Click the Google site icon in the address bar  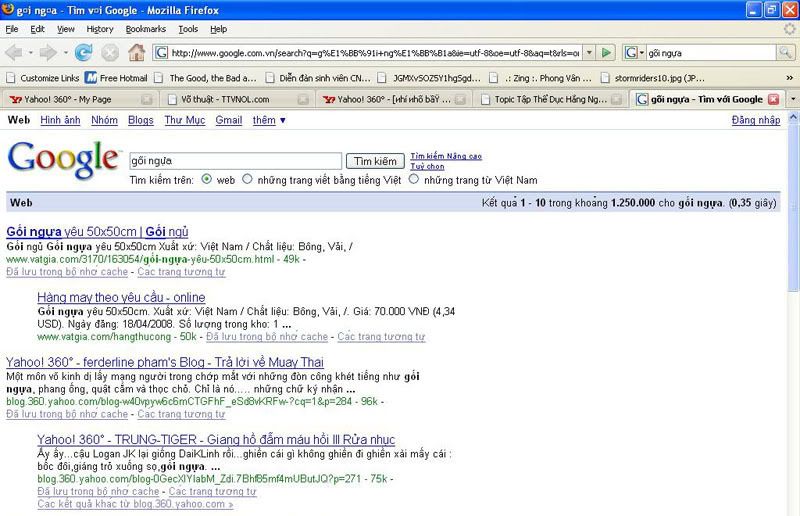[x=161, y=53]
